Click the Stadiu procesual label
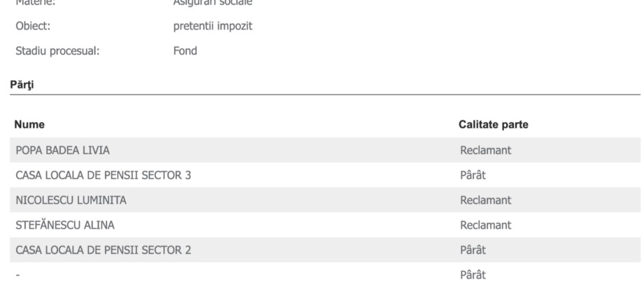Screen dimensions: 644x298 tap(57, 51)
